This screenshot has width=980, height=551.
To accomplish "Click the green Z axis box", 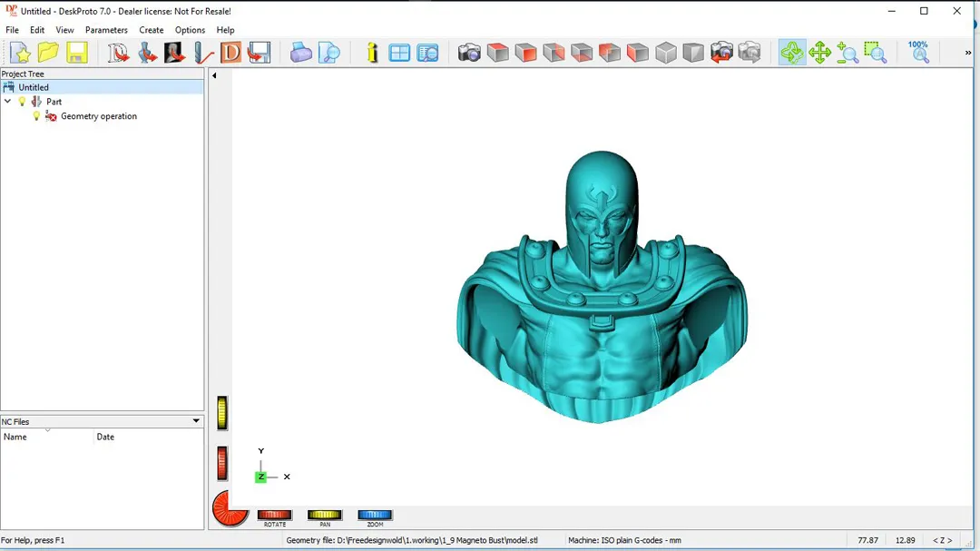I will (x=260, y=477).
